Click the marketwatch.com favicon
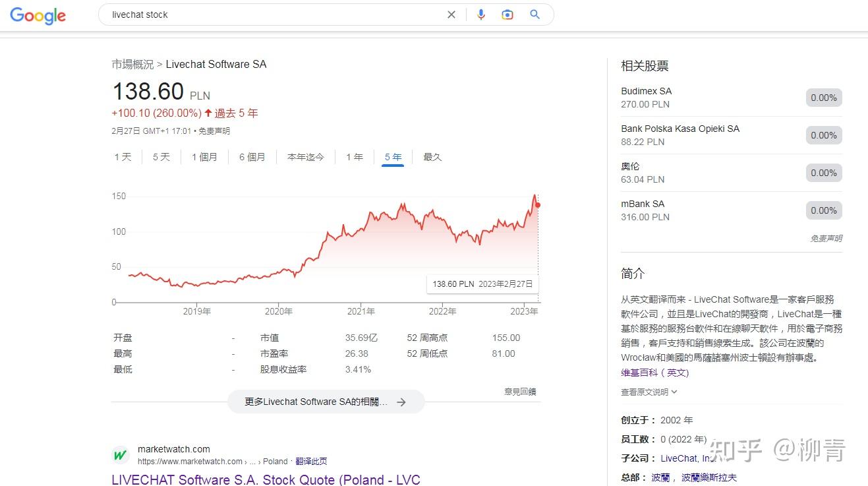 [120, 455]
